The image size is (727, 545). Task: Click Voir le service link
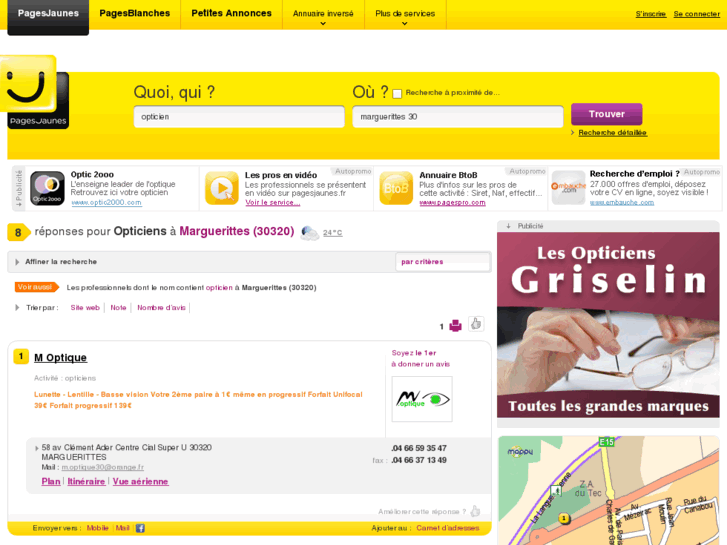point(273,203)
